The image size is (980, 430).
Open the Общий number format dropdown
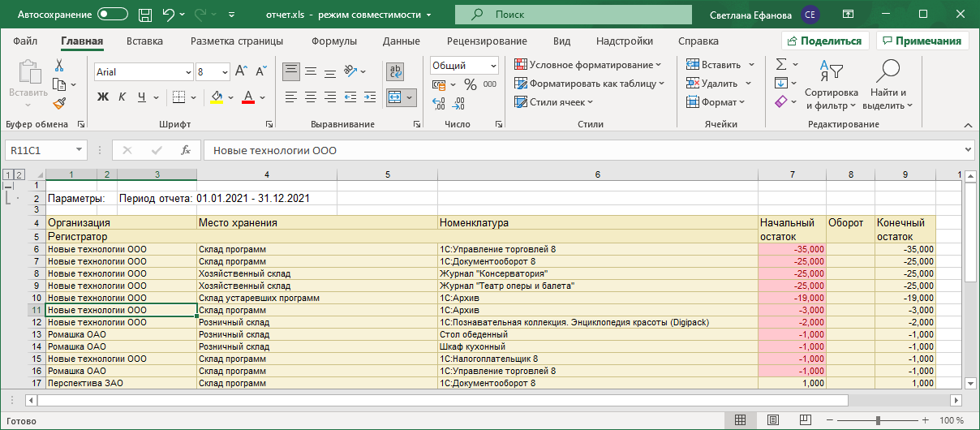coord(493,66)
